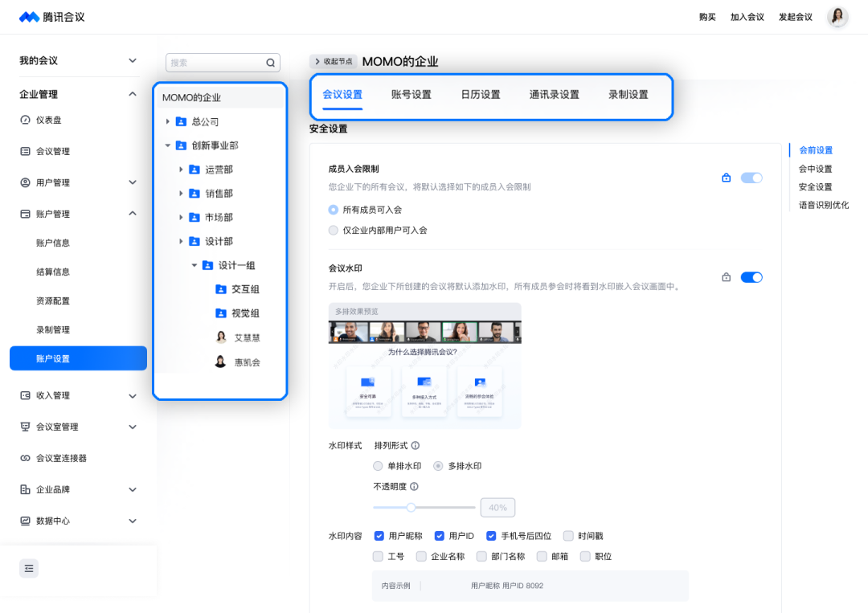Click the 收入管理 wallet icon
The width and height of the screenshot is (868, 613).
coord(26,395)
